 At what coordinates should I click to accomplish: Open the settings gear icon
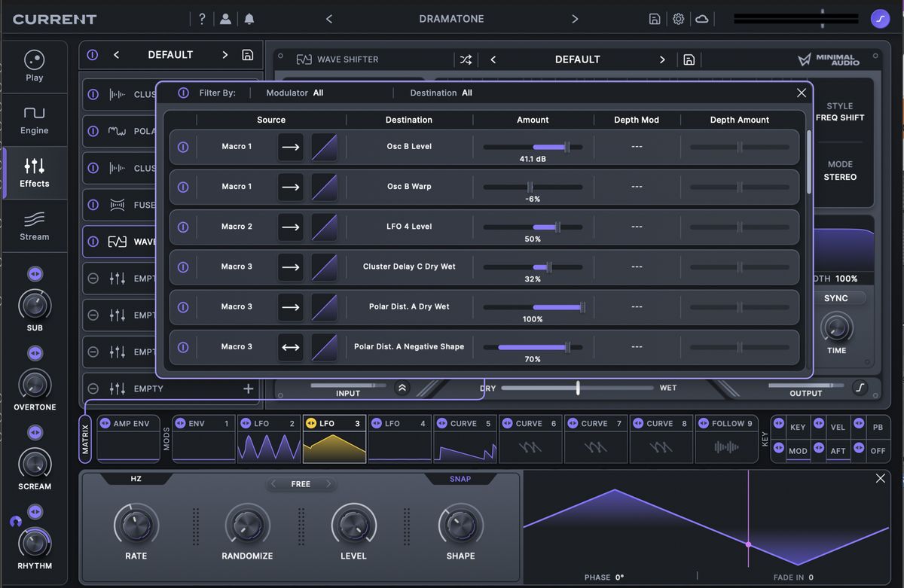click(x=678, y=18)
